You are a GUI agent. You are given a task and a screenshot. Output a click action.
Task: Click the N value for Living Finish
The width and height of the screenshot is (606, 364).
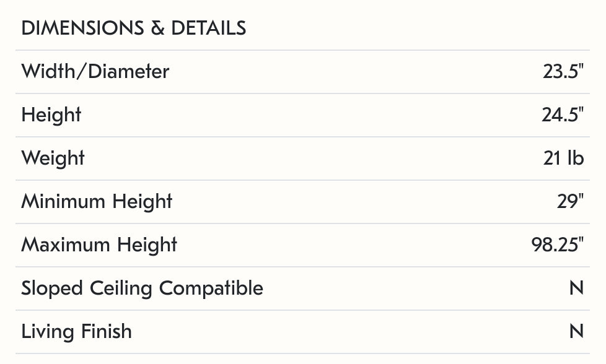(x=576, y=332)
